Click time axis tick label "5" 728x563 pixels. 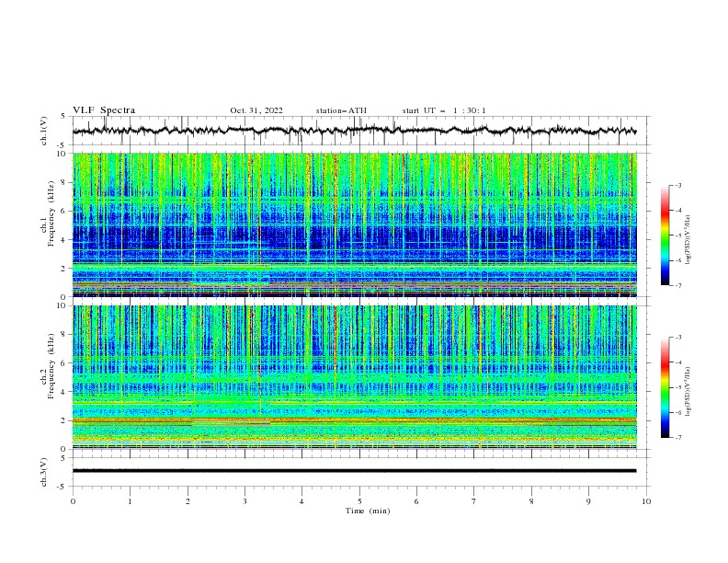coord(359,501)
